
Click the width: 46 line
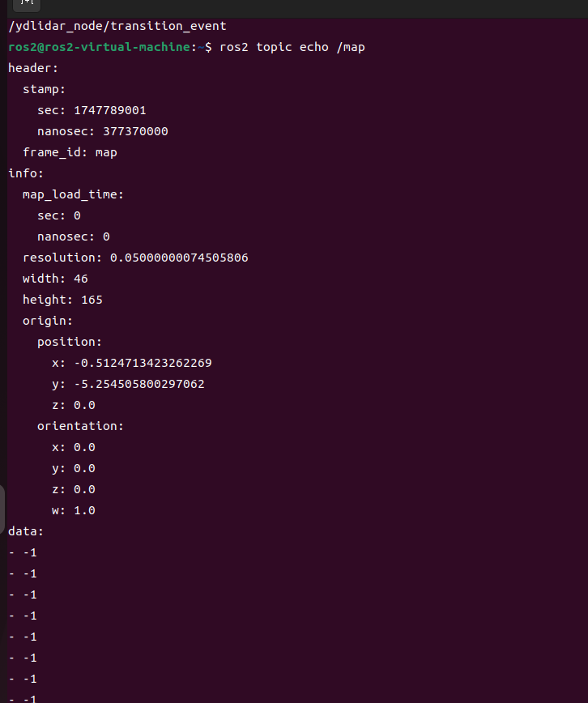coord(55,279)
